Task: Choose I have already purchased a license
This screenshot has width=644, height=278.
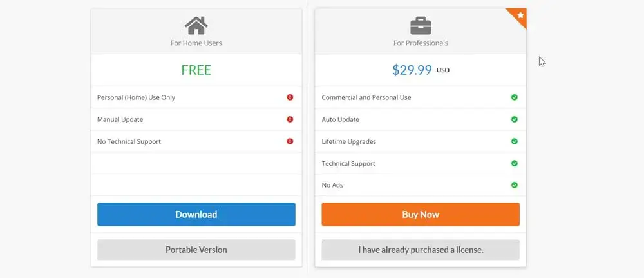Action: tap(421, 250)
